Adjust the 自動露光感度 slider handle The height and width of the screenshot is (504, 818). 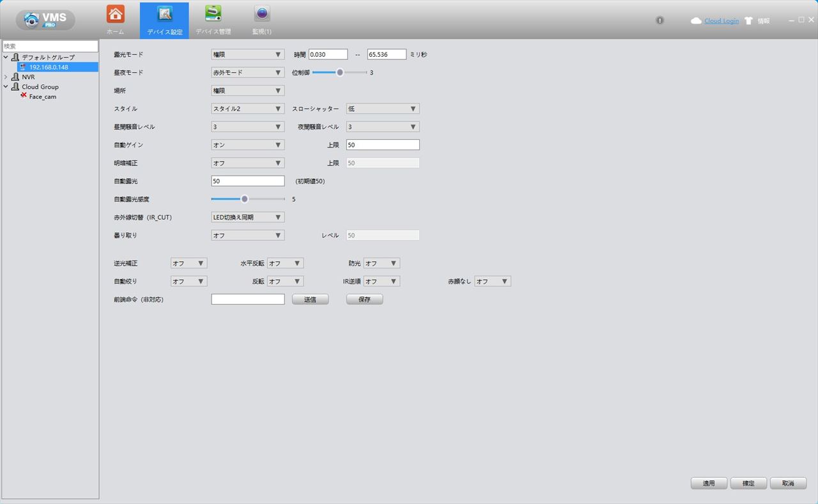pyautogui.click(x=244, y=199)
